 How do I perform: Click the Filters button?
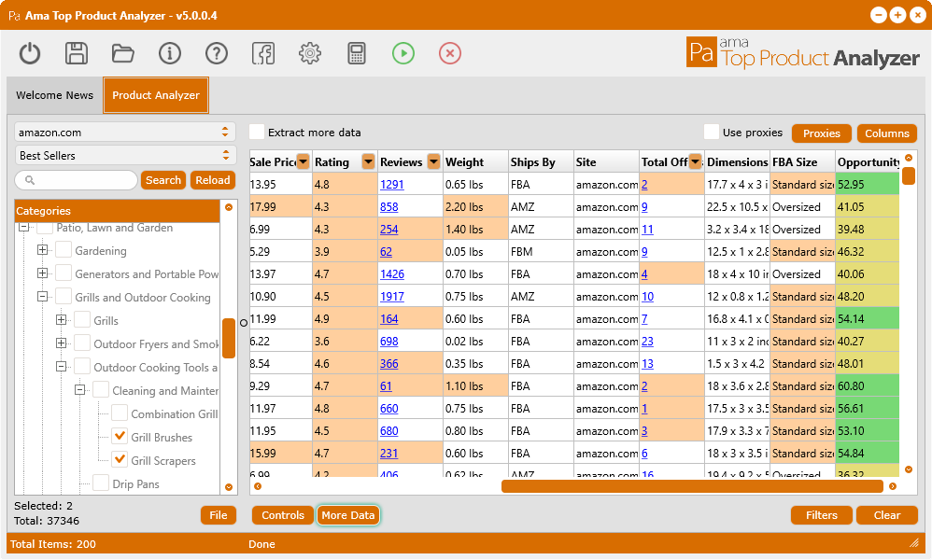[822, 515]
